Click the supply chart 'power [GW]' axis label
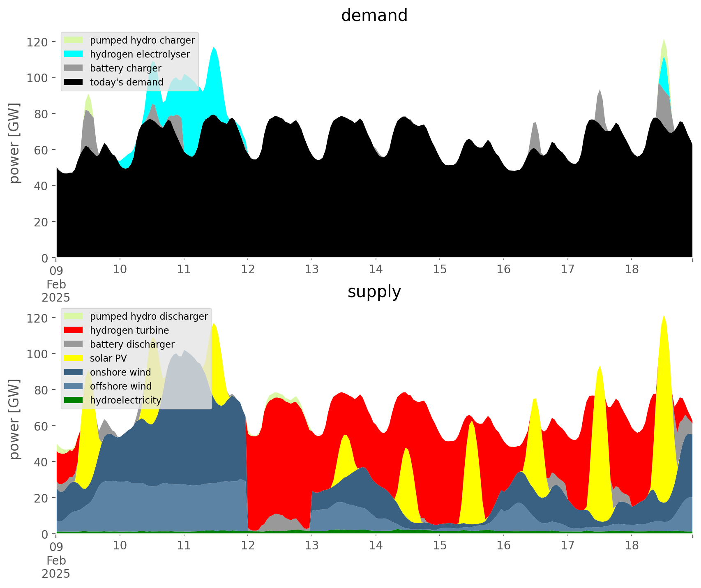The width and height of the screenshot is (701, 588). 15,419
